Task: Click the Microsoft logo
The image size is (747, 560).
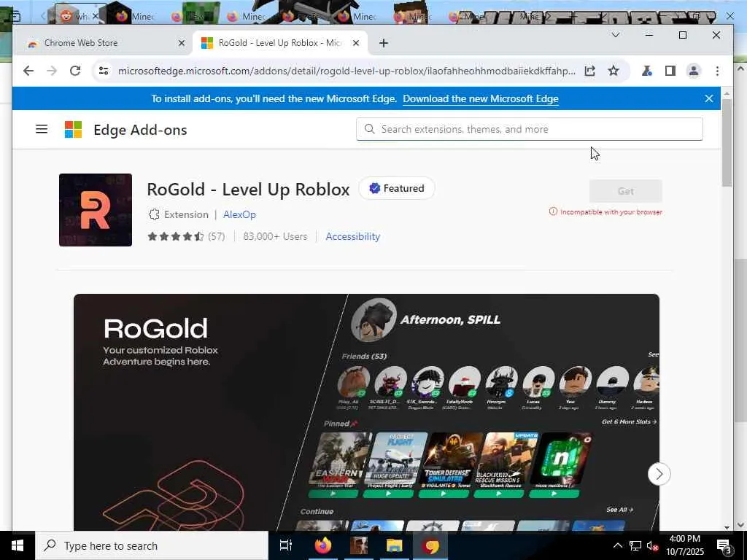Action: 74,129
